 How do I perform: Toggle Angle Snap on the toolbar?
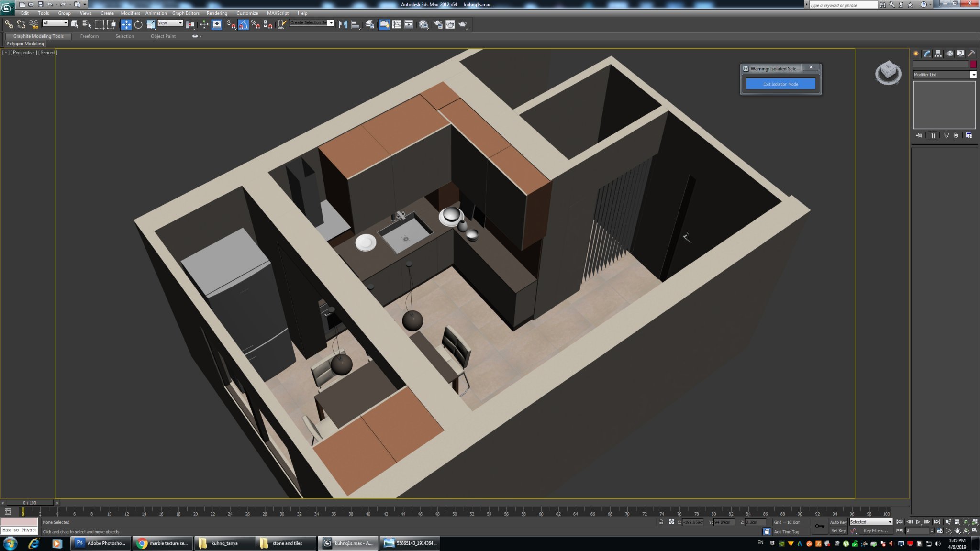pyautogui.click(x=244, y=24)
